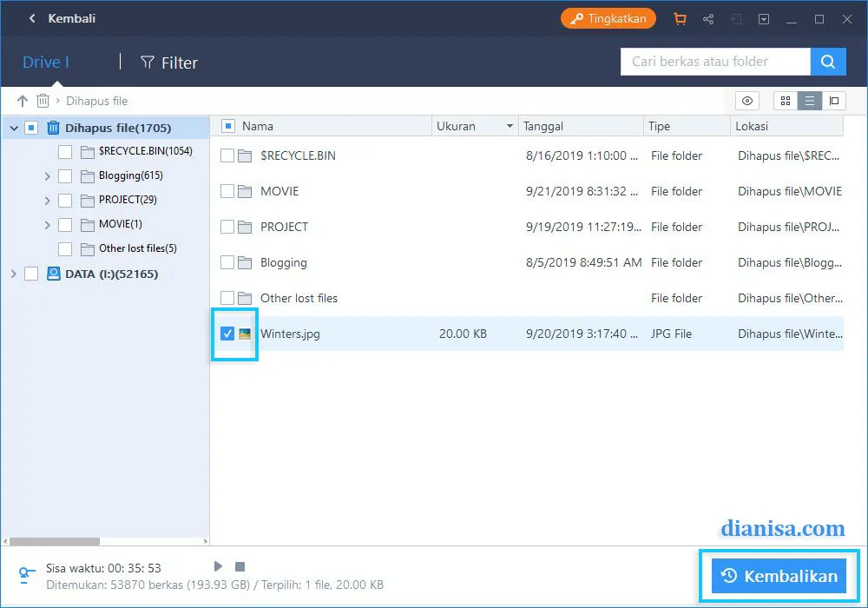
Task: Open the Filter menu
Action: pos(169,63)
